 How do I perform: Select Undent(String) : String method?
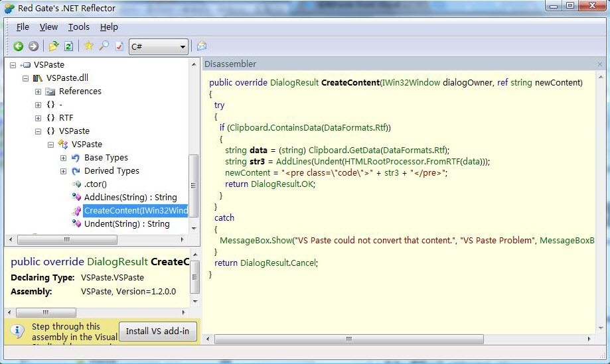tap(126, 224)
